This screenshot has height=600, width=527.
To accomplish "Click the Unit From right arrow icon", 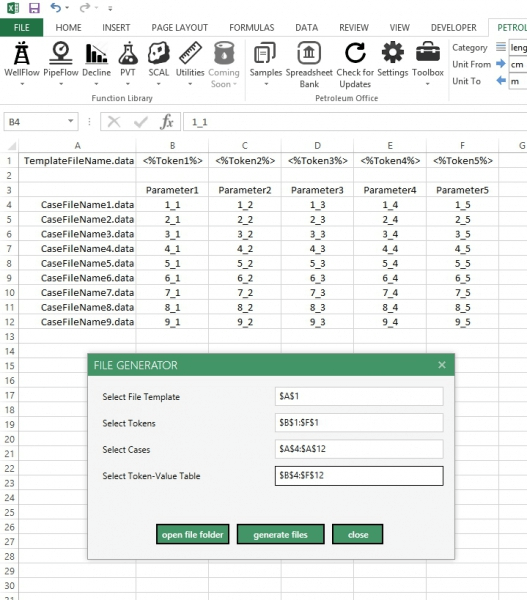I will pos(501,64).
